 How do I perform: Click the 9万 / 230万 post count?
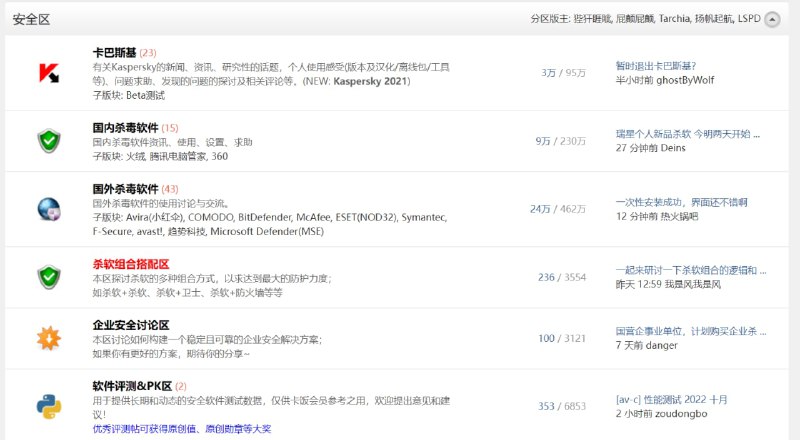click(x=560, y=141)
